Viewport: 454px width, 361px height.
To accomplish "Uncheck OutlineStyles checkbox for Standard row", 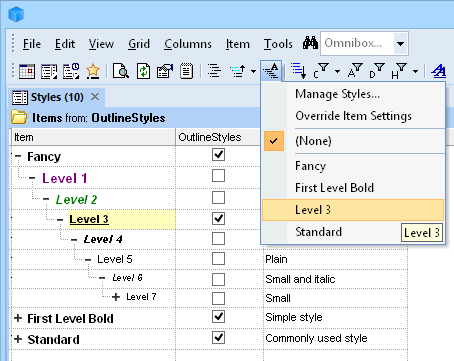I will pos(218,338).
